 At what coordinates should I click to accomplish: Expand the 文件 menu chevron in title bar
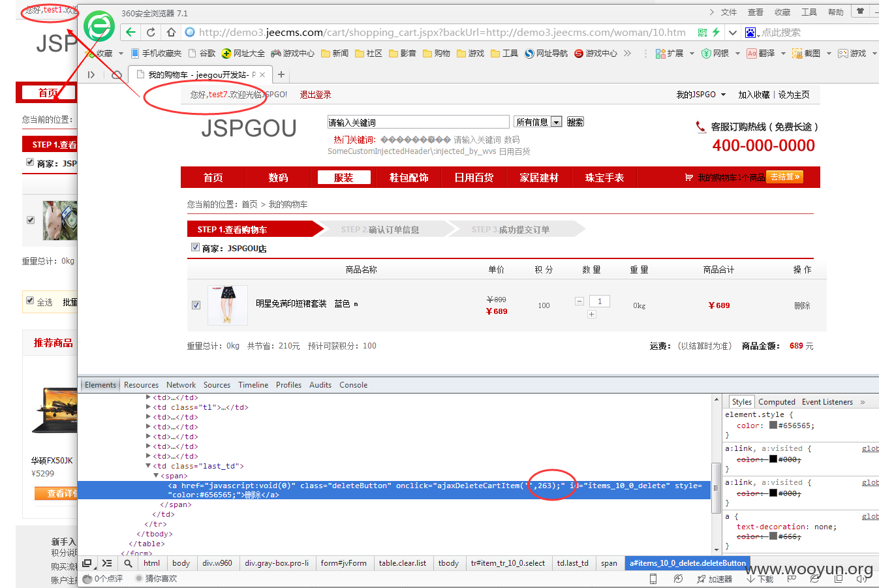[x=712, y=12]
